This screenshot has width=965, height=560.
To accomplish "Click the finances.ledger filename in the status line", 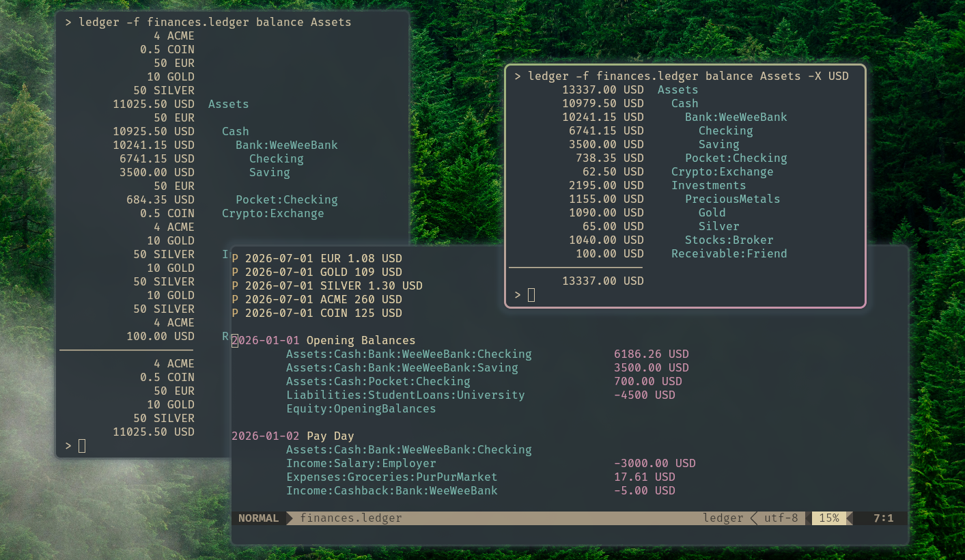I will [351, 518].
